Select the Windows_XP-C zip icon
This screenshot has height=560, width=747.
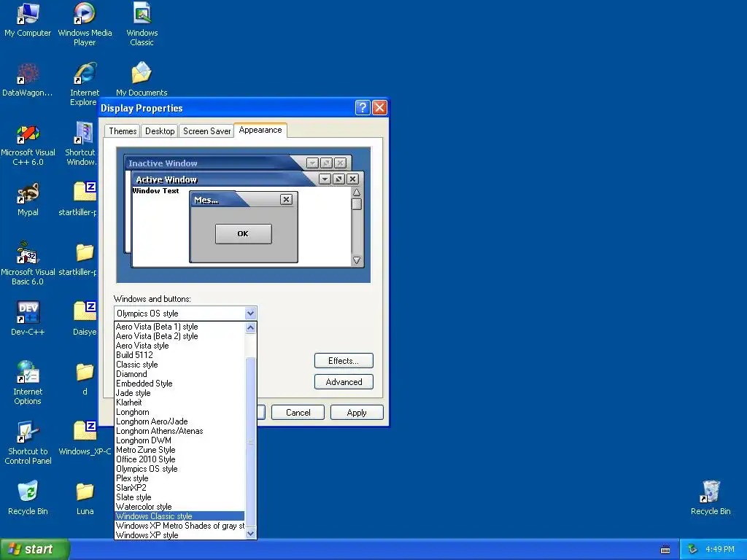tap(85, 438)
